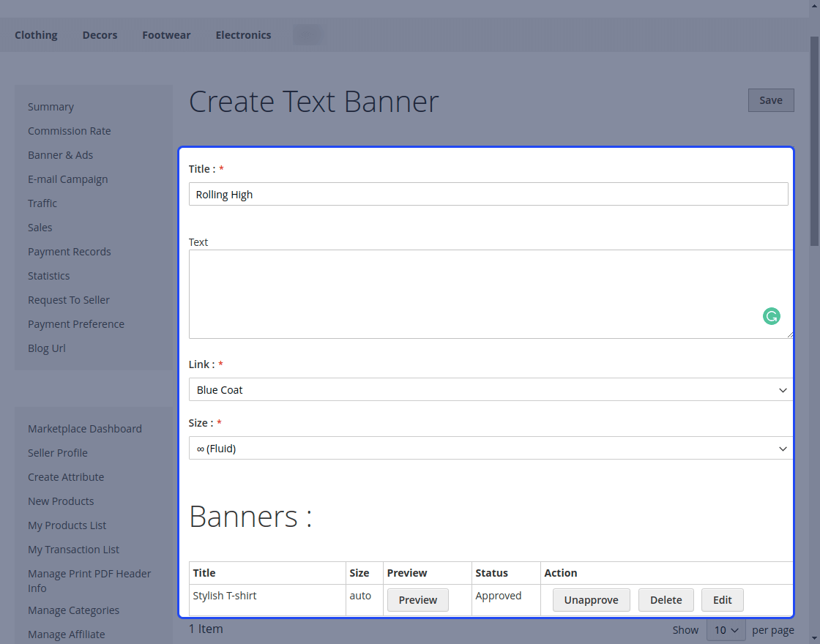Open Banner & Ads section
820x644 pixels.
click(60, 154)
